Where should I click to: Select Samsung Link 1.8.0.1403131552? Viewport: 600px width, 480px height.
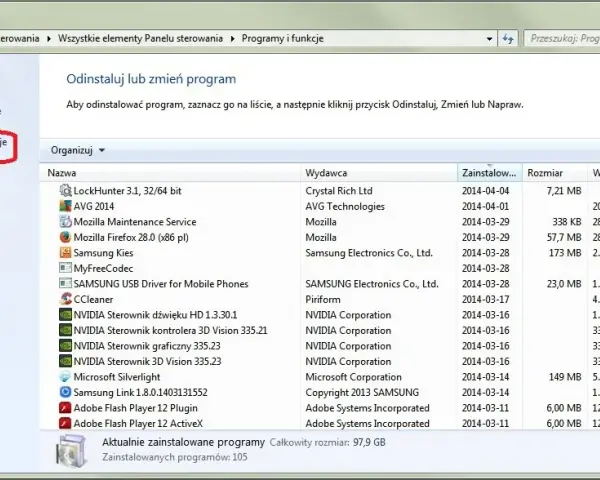(140, 392)
